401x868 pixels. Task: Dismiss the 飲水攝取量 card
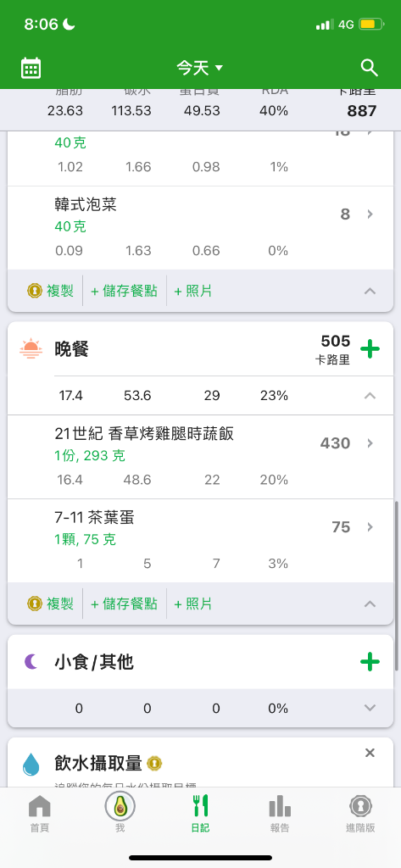tap(370, 753)
